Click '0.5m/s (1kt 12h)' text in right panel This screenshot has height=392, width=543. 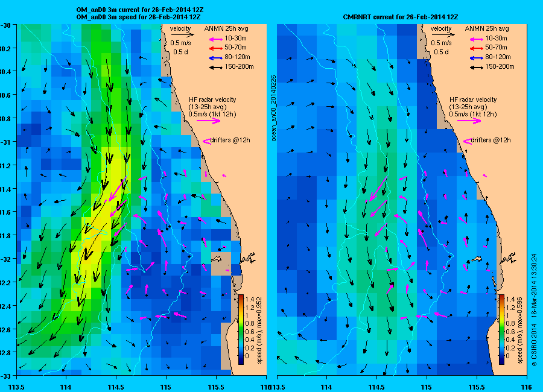[x=473, y=114]
